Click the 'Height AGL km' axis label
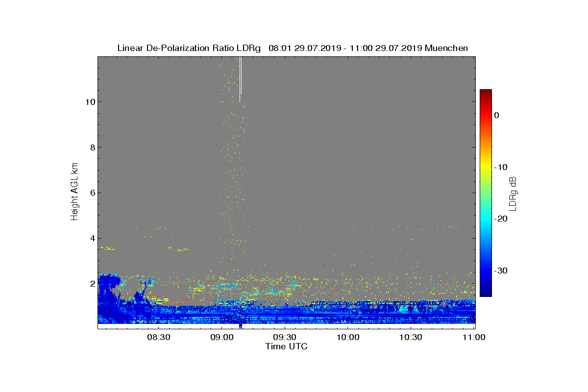 pyautogui.click(x=74, y=193)
